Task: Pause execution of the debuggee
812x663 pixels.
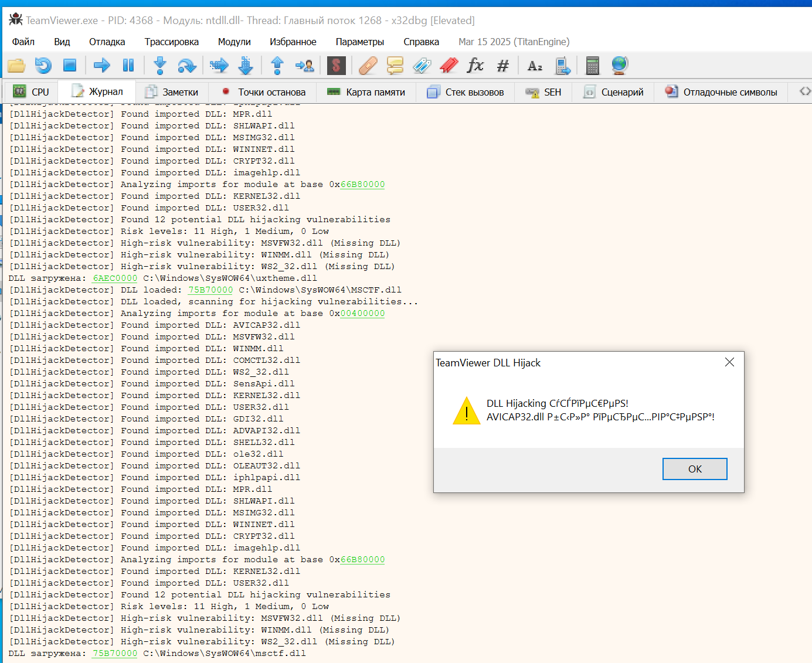Action: 128,66
